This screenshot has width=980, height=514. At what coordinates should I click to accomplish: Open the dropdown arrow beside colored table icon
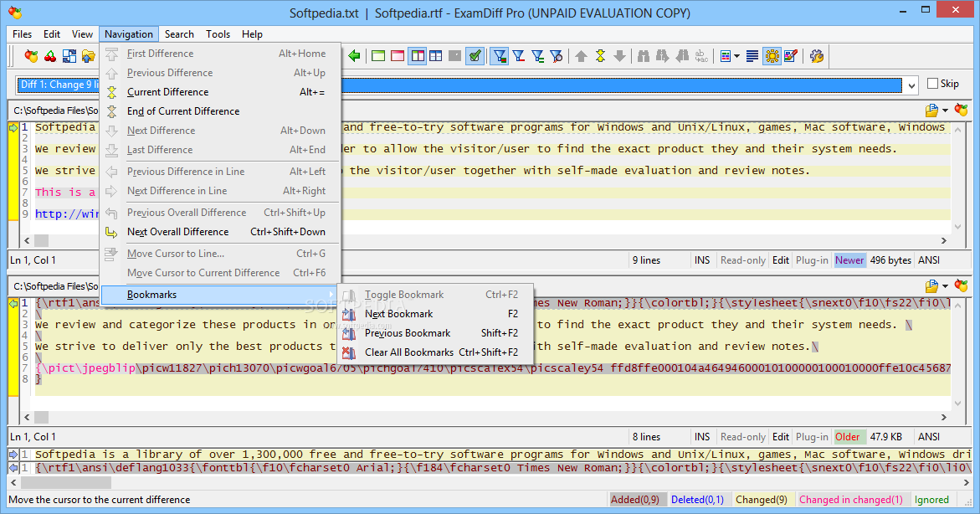pos(736,56)
